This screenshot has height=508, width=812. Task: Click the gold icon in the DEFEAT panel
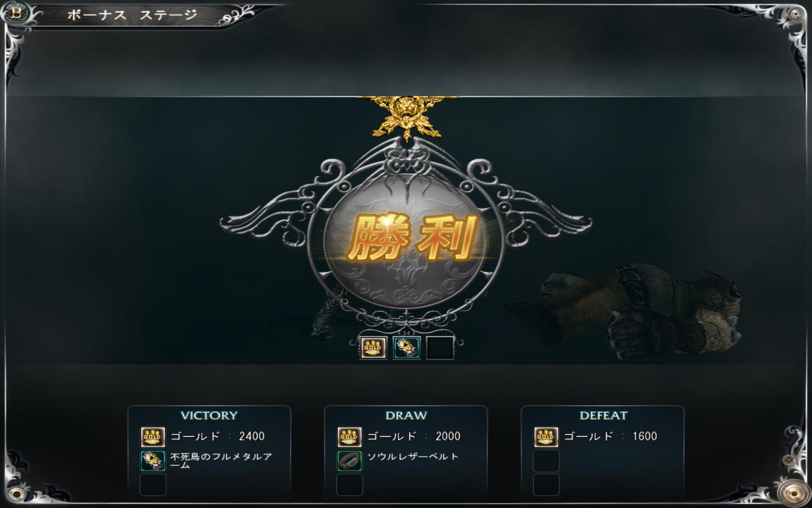[546, 437]
